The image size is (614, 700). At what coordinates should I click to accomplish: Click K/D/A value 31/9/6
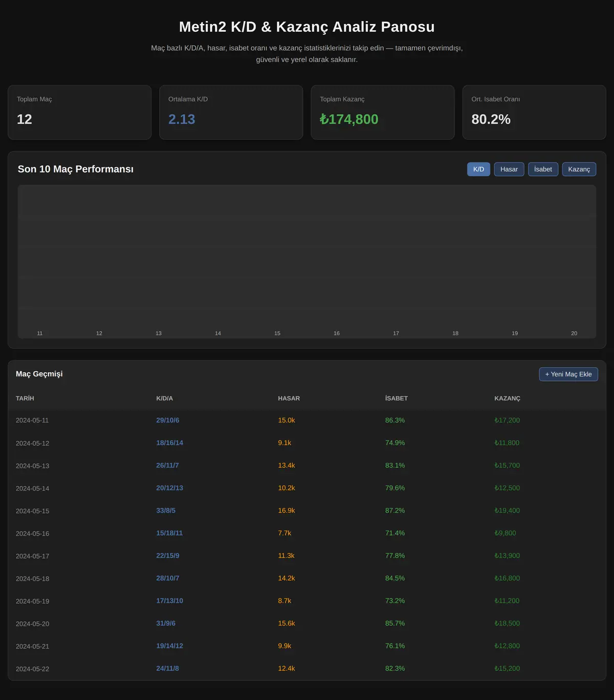click(x=166, y=623)
